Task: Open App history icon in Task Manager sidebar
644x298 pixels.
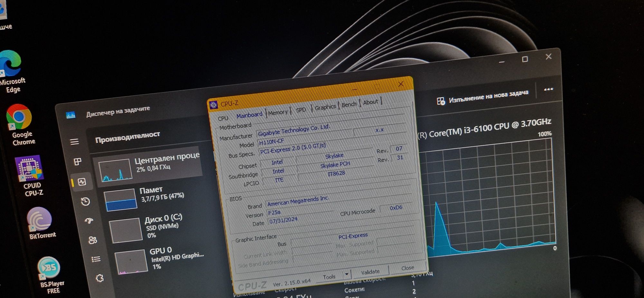Action: point(85,202)
